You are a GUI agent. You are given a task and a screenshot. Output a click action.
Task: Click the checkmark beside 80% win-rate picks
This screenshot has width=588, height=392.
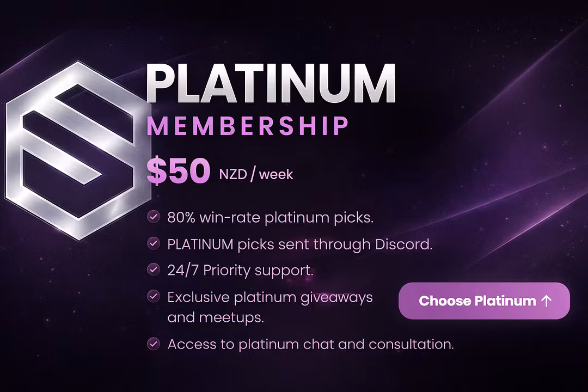[x=154, y=218]
